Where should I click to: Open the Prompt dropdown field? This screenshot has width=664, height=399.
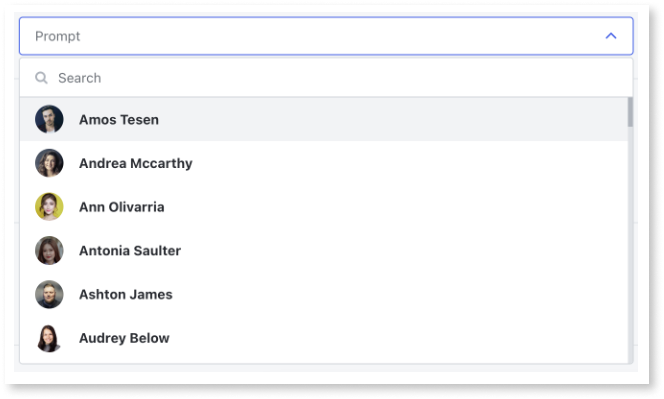(326, 36)
